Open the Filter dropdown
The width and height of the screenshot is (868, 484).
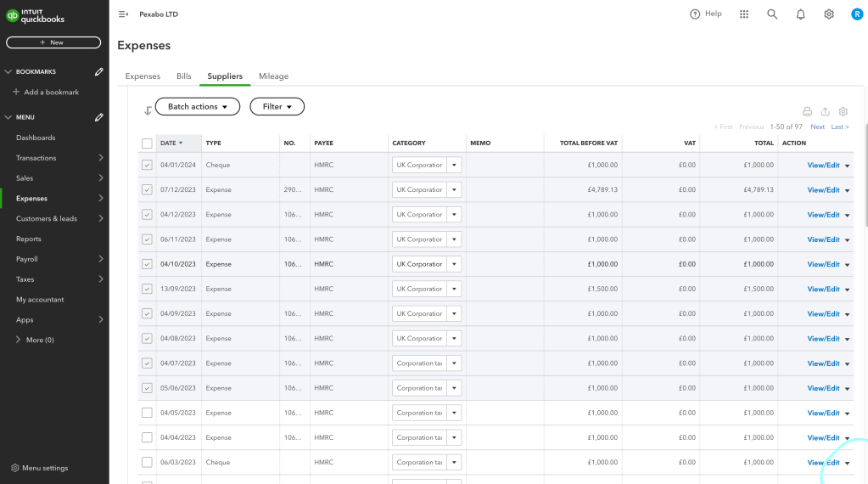pyautogui.click(x=277, y=106)
